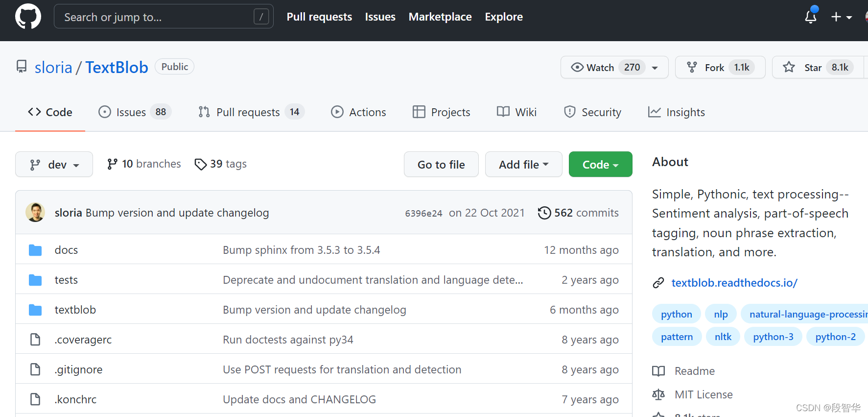868x417 pixels.
Task: Click the tests folder icon
Action: pos(35,280)
